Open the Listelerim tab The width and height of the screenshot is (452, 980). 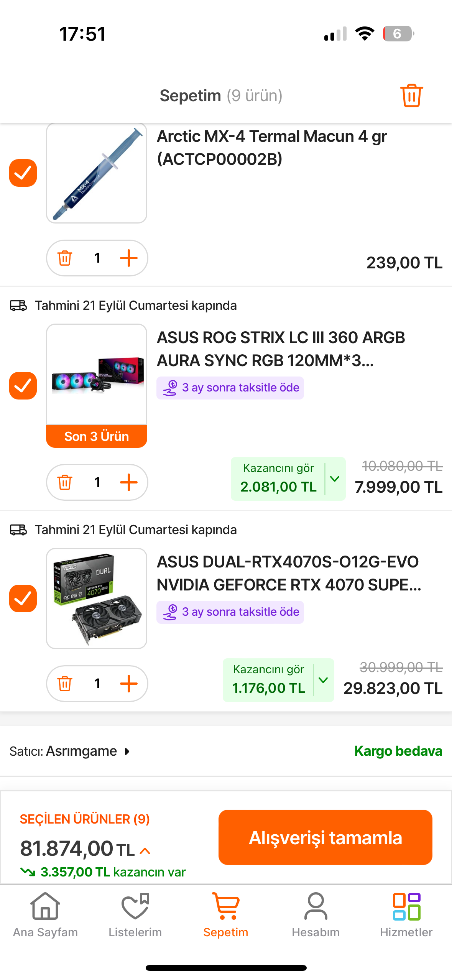click(135, 915)
